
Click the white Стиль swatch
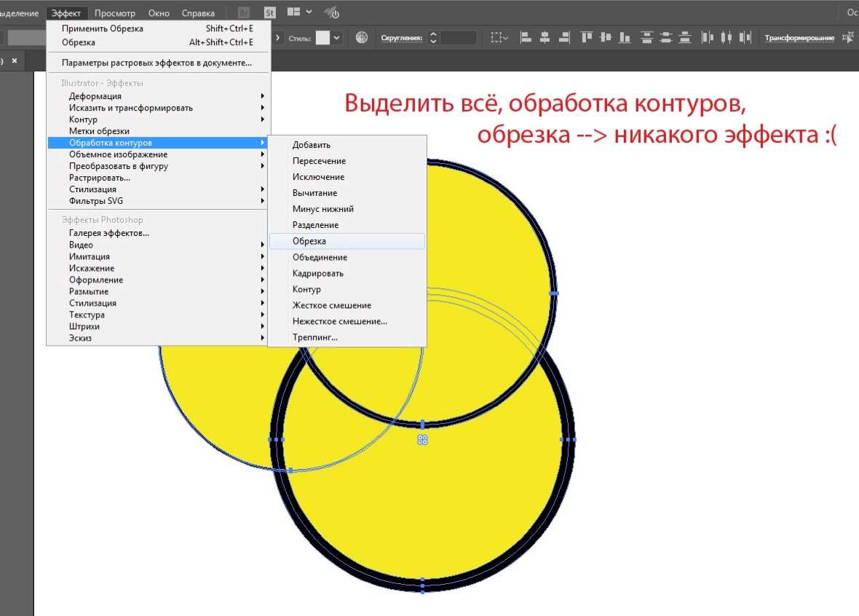pyautogui.click(x=323, y=37)
